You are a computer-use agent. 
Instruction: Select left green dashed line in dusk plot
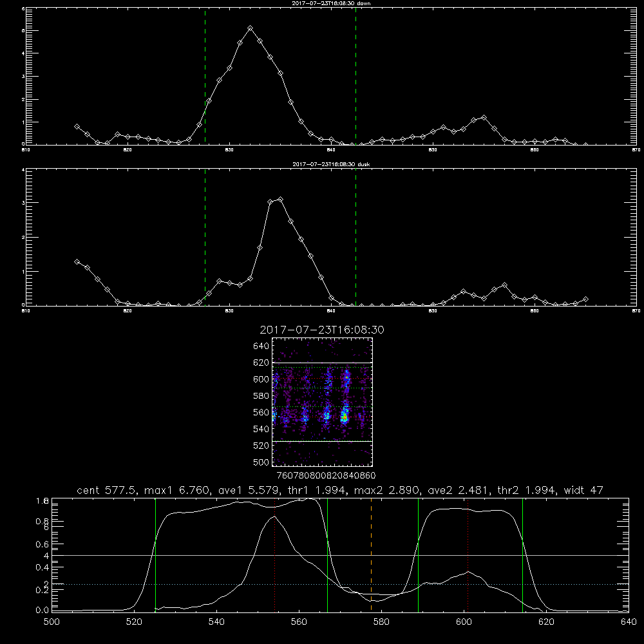[205, 237]
